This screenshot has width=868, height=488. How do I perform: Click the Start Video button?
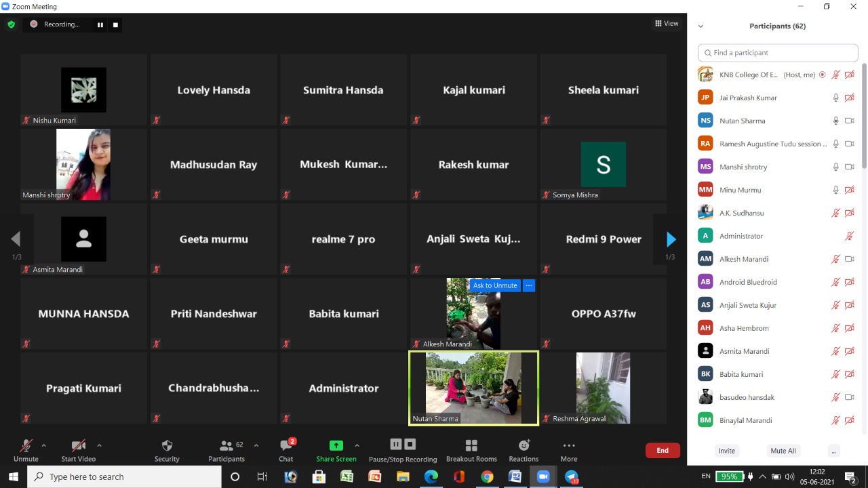[78, 450]
